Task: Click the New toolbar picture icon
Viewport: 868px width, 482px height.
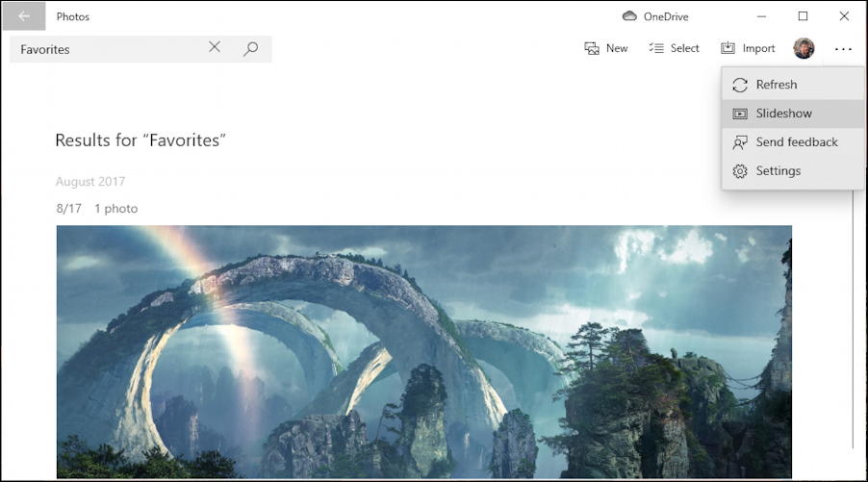Action: point(592,49)
